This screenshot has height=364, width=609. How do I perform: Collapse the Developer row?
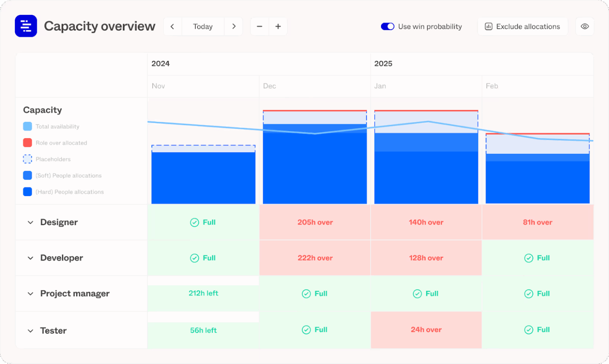pyautogui.click(x=30, y=258)
